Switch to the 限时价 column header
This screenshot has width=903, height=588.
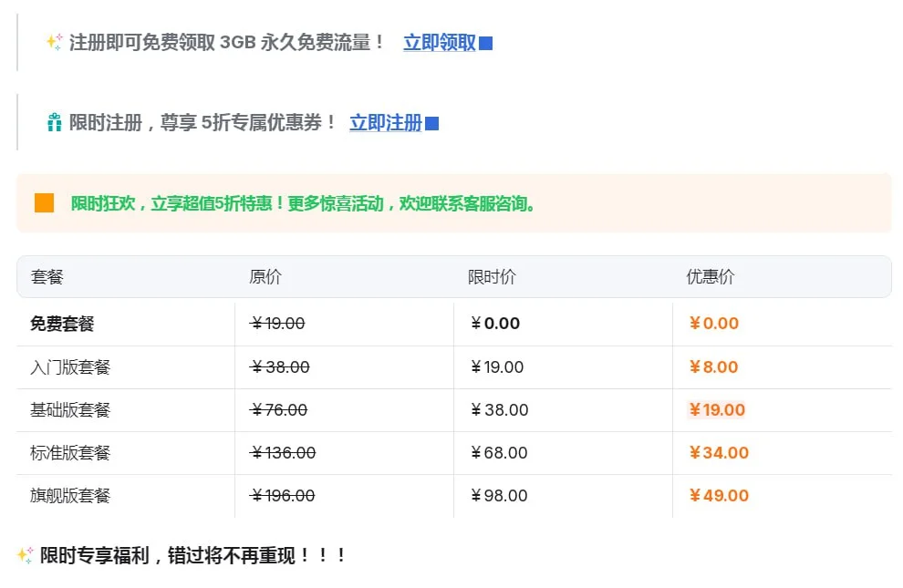click(x=493, y=277)
